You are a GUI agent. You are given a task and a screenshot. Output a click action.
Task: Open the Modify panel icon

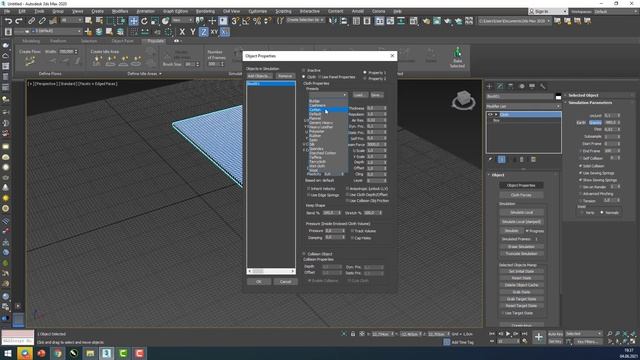(500, 86)
